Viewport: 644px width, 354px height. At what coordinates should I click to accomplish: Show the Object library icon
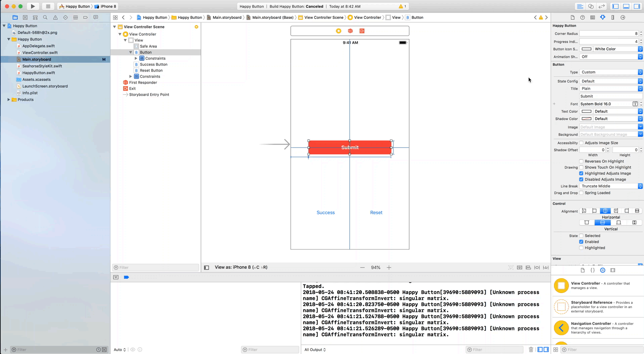603,270
